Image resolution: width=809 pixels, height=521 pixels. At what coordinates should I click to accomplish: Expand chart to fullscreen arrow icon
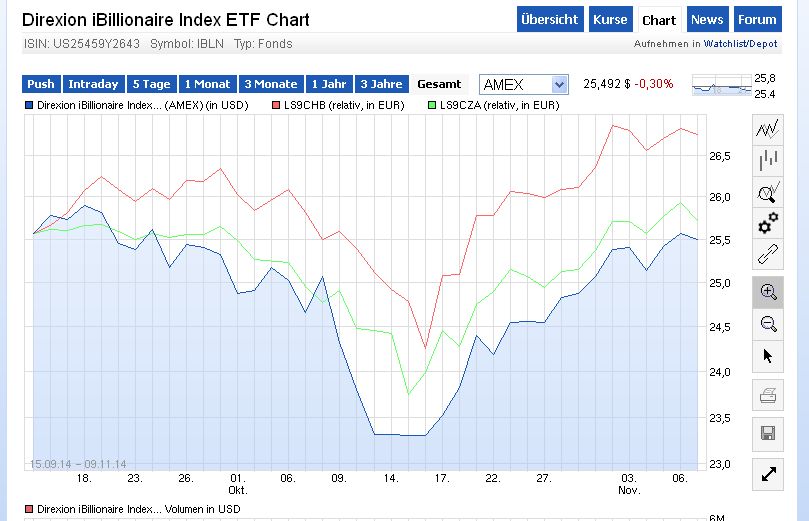point(768,474)
